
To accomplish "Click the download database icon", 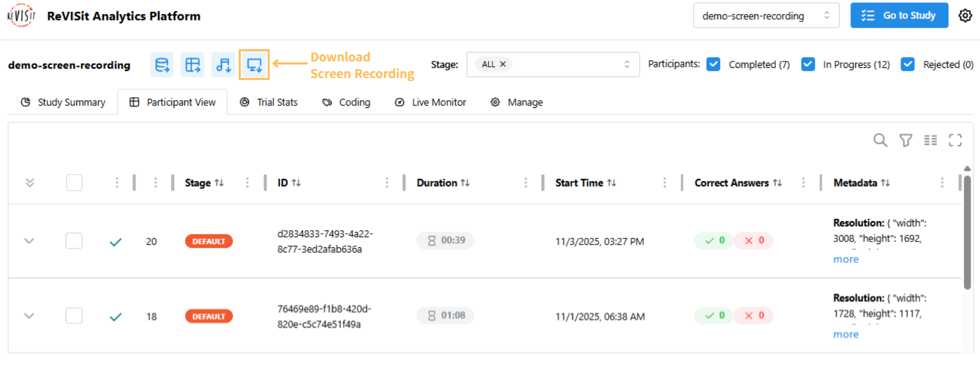I will click(162, 64).
